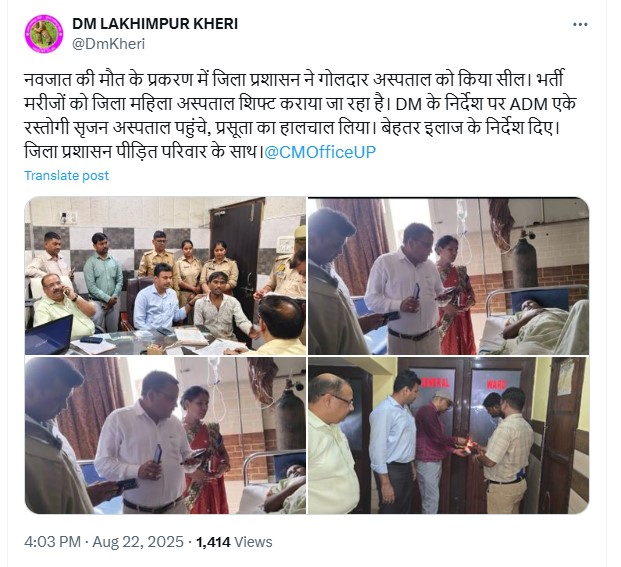Screen dimensions: 621x567
Task: Open the top-right hospital bedside photo
Action: click(448, 276)
